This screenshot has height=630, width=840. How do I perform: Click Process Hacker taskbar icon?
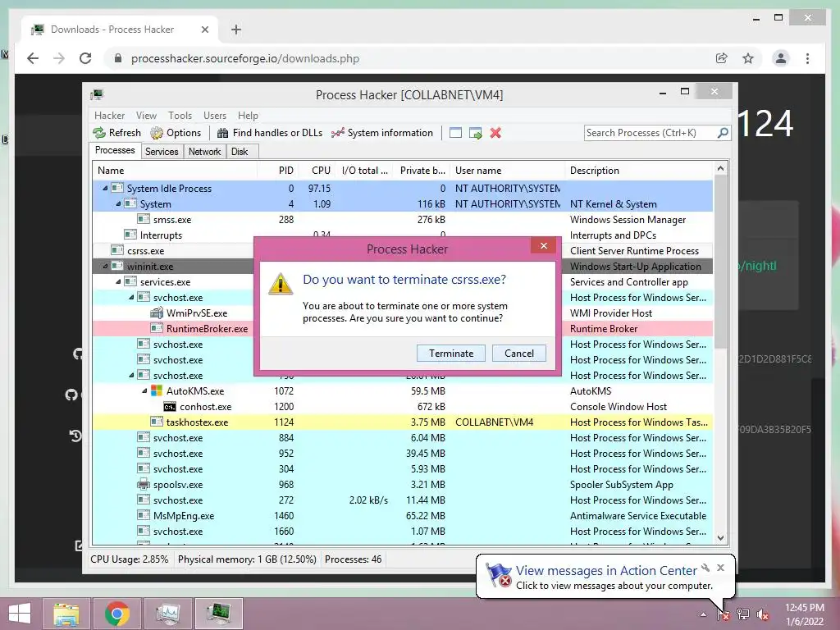(x=219, y=614)
